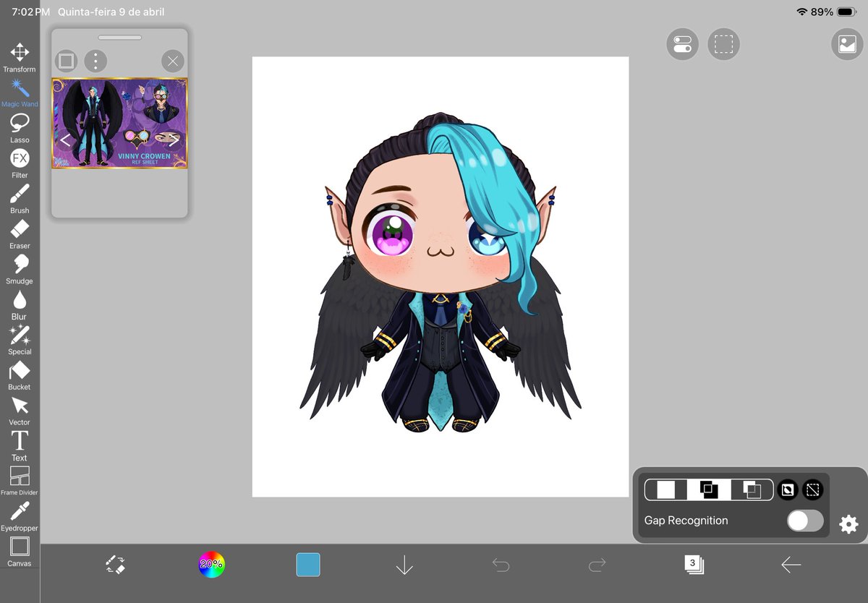The width and height of the screenshot is (868, 603).
Task: Show previous reference image
Action: point(64,140)
